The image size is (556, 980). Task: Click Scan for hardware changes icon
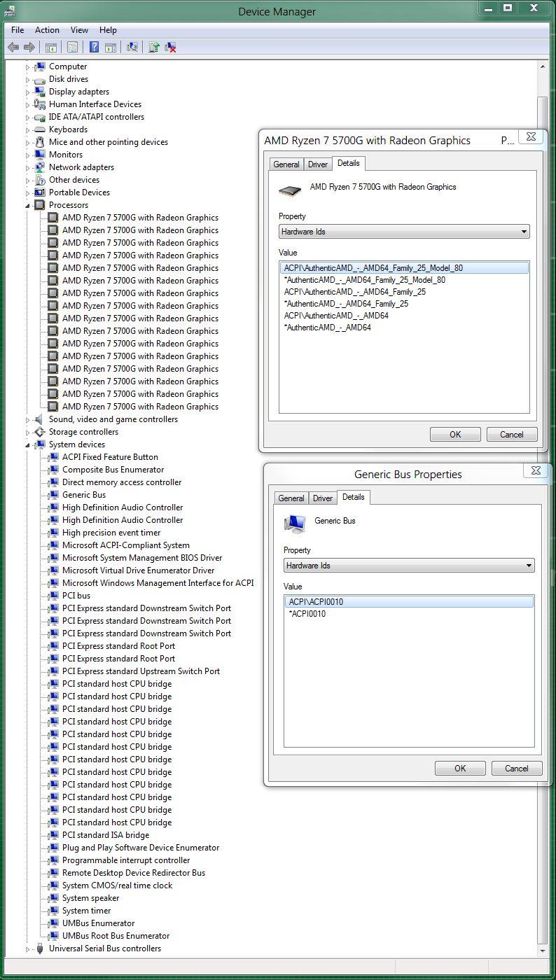[132, 47]
